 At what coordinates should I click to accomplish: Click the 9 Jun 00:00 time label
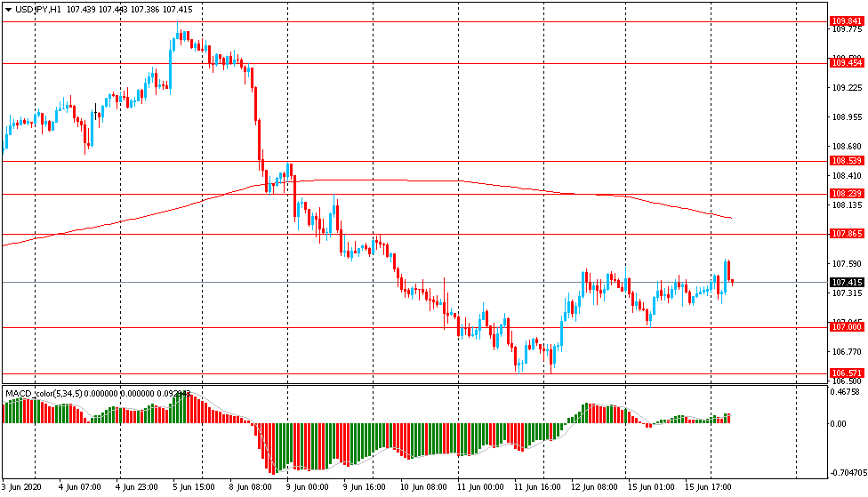tap(308, 487)
